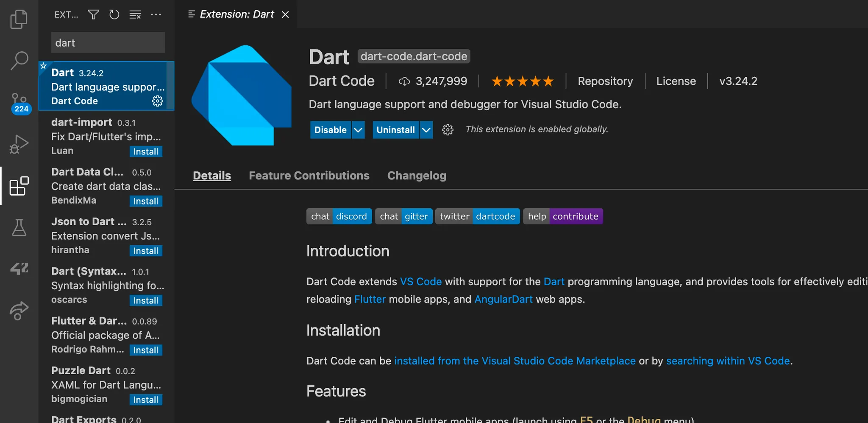Open the Explorer view in activity bar

click(19, 19)
